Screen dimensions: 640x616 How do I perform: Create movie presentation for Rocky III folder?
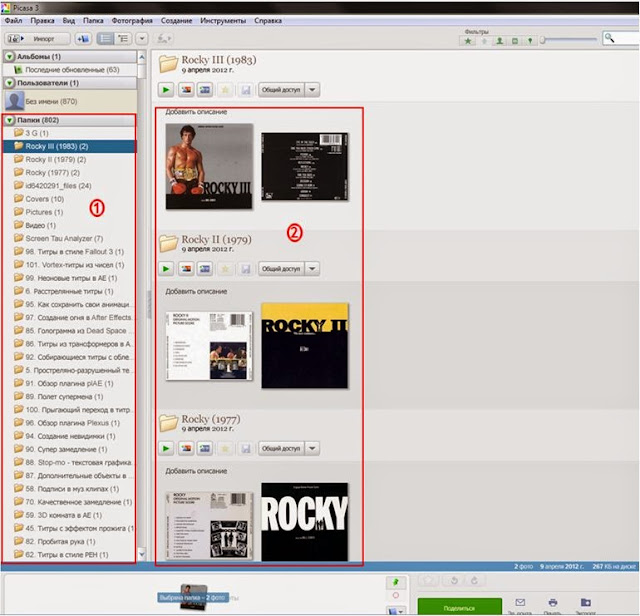click(205, 90)
